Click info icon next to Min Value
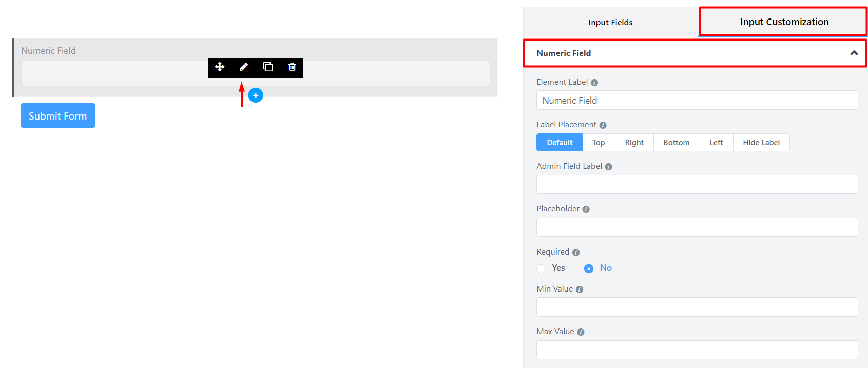Image resolution: width=868 pixels, height=368 pixels. click(580, 289)
